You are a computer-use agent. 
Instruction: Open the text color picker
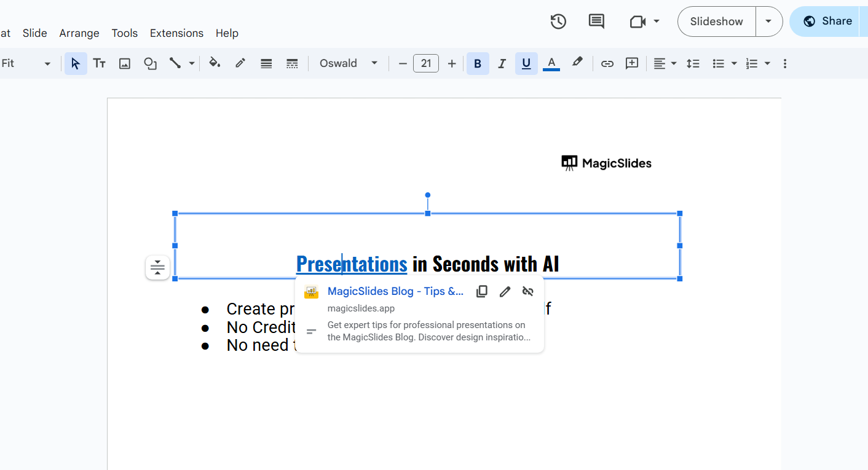(x=551, y=63)
